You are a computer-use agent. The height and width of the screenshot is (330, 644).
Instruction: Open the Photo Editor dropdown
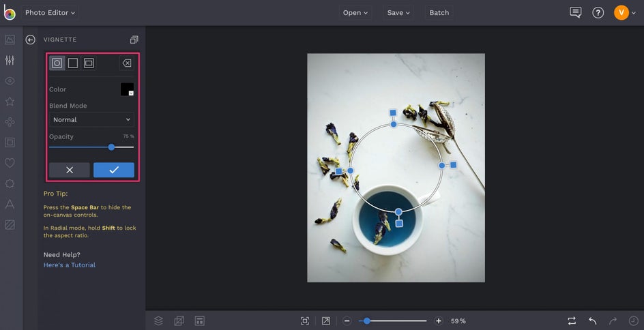click(50, 13)
